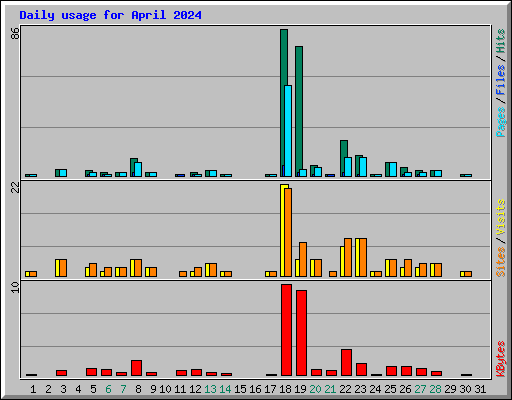This screenshot has width=512, height=400.
Task: Select the green Hits bar on day 22
Action: [x=344, y=158]
